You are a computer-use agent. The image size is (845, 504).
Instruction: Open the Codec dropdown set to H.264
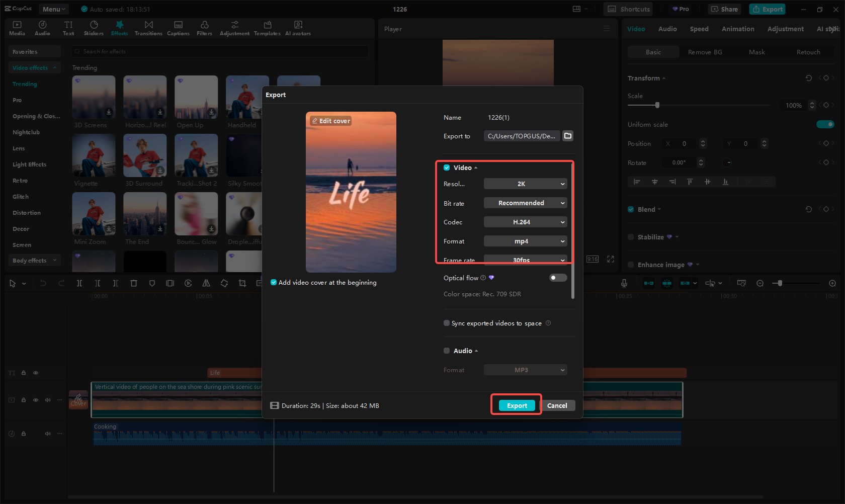[525, 222]
